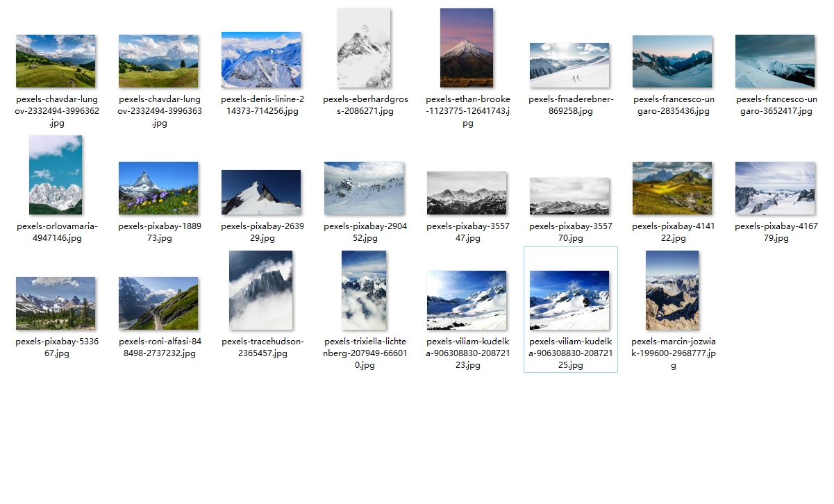Select the pexels-pixabay-416779.jpg image
The image size is (834, 504).
click(x=775, y=188)
